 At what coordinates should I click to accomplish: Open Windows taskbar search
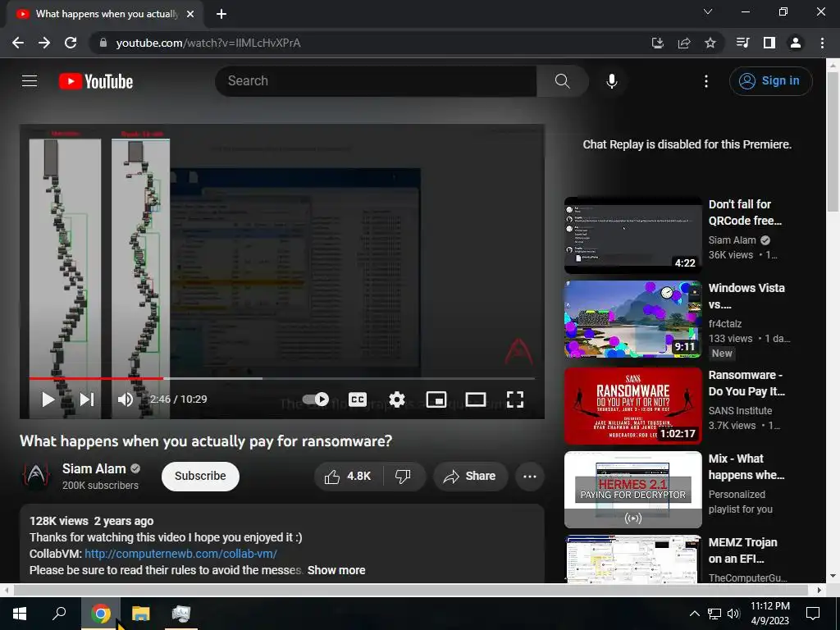(x=59, y=614)
